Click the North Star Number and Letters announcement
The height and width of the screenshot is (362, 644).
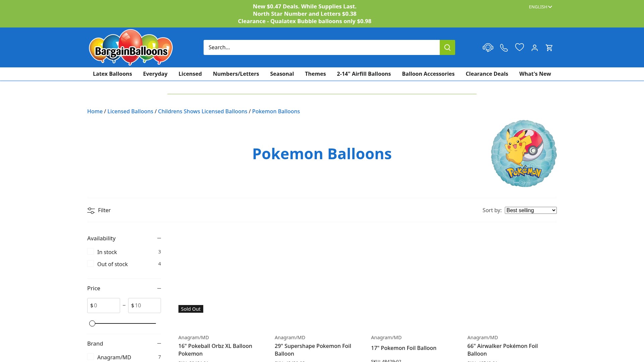coord(305,14)
